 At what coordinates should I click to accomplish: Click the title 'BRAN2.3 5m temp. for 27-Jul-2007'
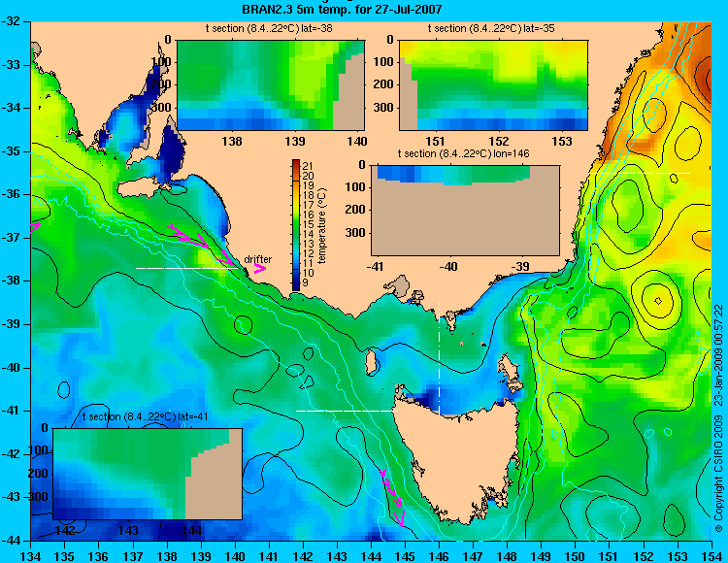pos(342,9)
